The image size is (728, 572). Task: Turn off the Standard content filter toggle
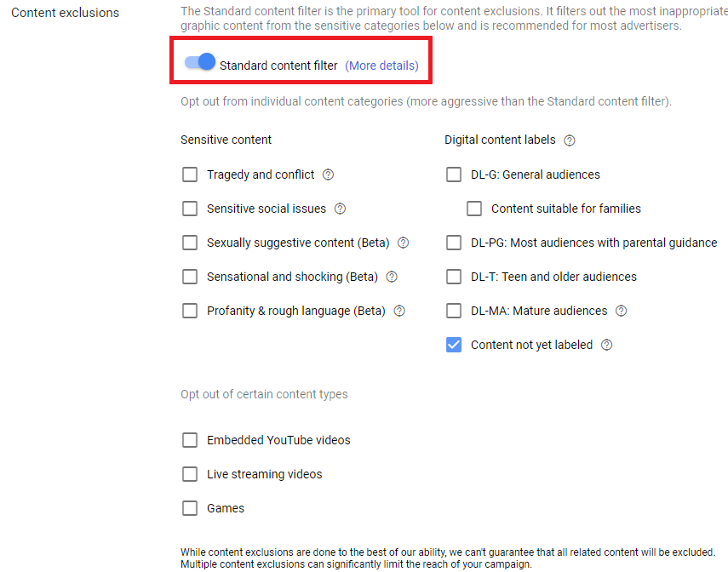pos(200,62)
